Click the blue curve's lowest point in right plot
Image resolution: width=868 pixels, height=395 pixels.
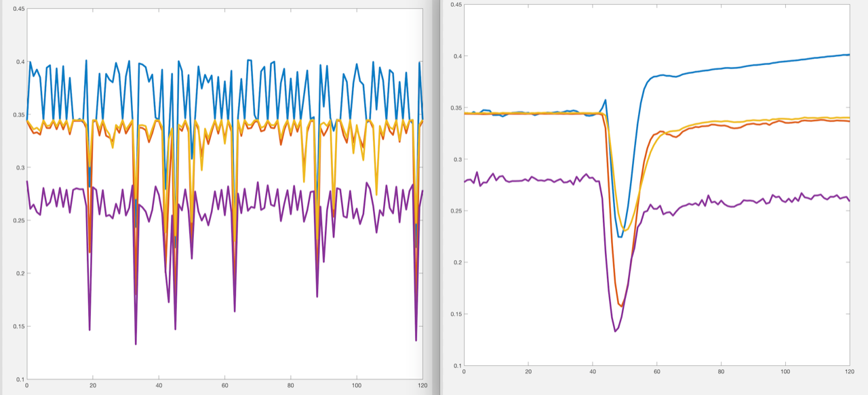620,236
